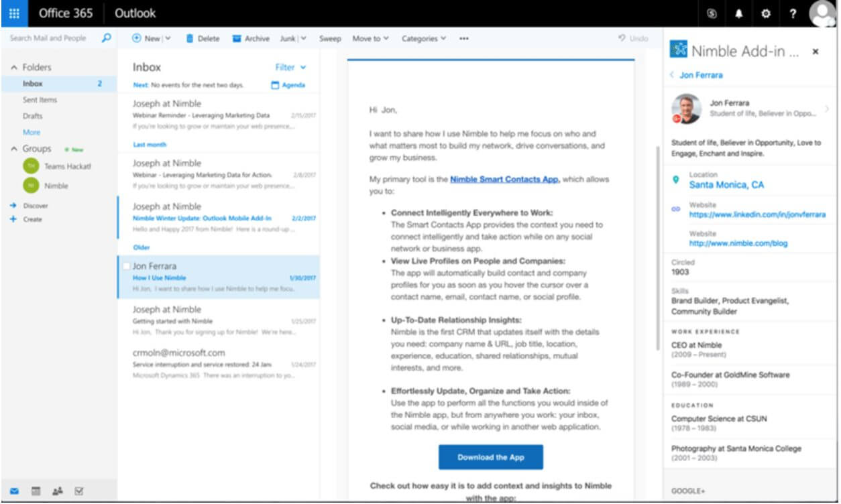Collapse the Folders section

coord(13,68)
